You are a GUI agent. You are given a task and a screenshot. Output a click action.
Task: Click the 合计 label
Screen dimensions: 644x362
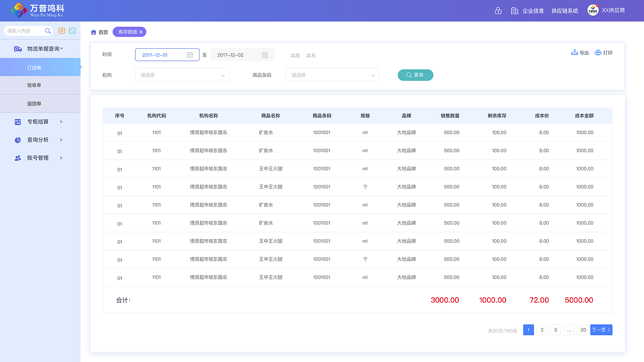tap(123, 300)
